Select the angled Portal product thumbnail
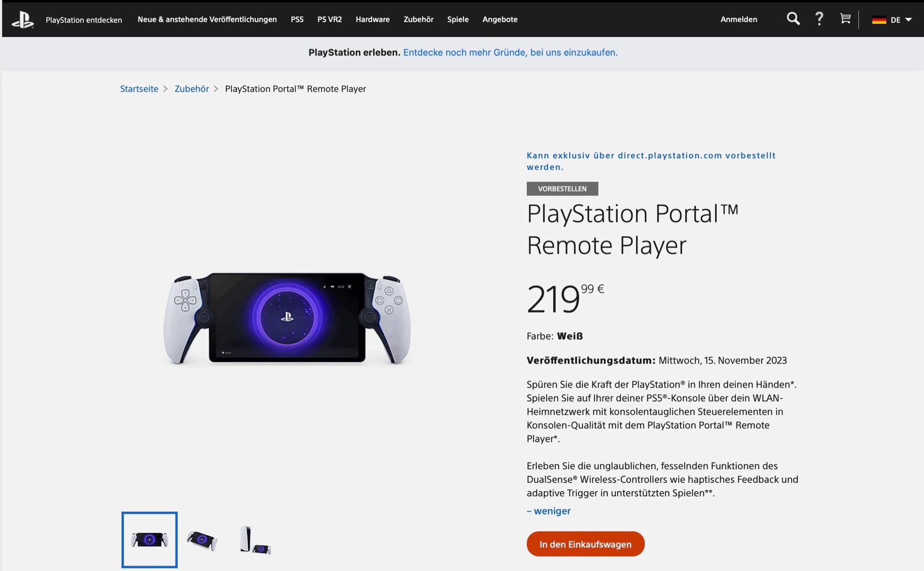This screenshot has height=571, width=924. [x=202, y=540]
